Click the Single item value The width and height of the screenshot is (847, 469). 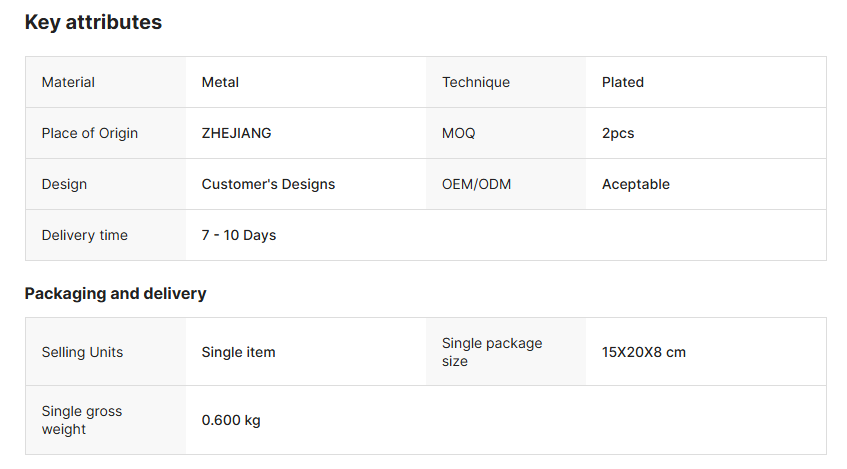tap(238, 352)
